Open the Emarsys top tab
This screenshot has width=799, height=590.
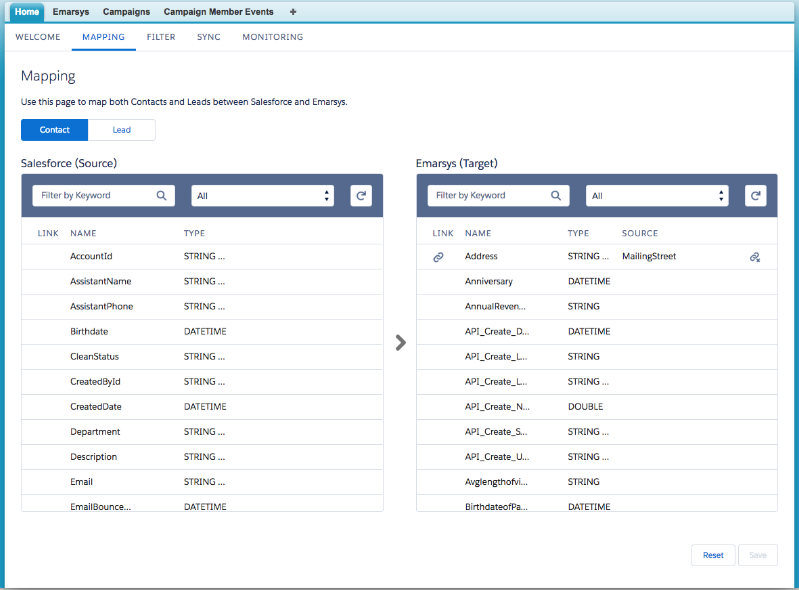71,12
